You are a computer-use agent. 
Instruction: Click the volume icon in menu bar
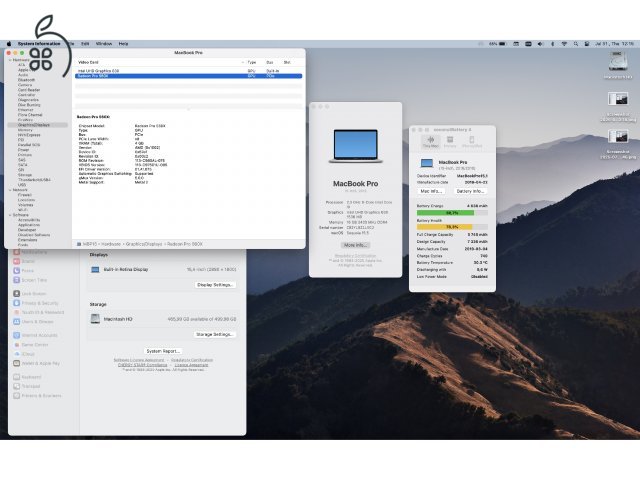[540, 44]
